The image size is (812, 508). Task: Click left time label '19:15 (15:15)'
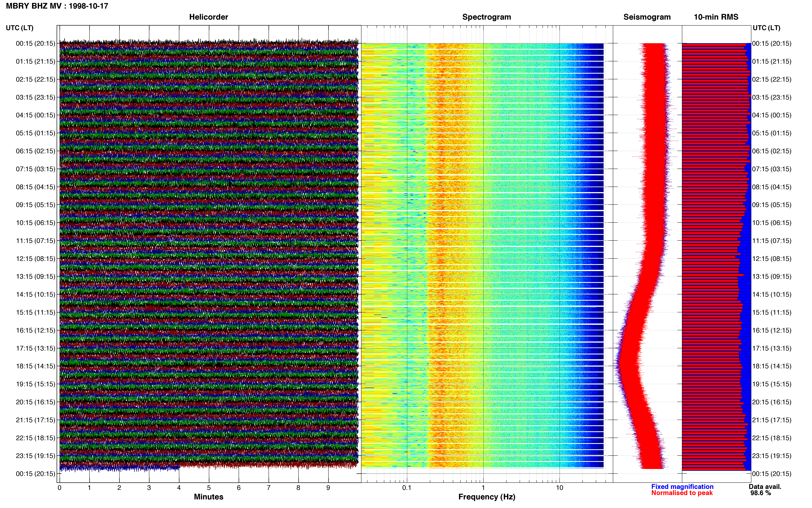36,384
